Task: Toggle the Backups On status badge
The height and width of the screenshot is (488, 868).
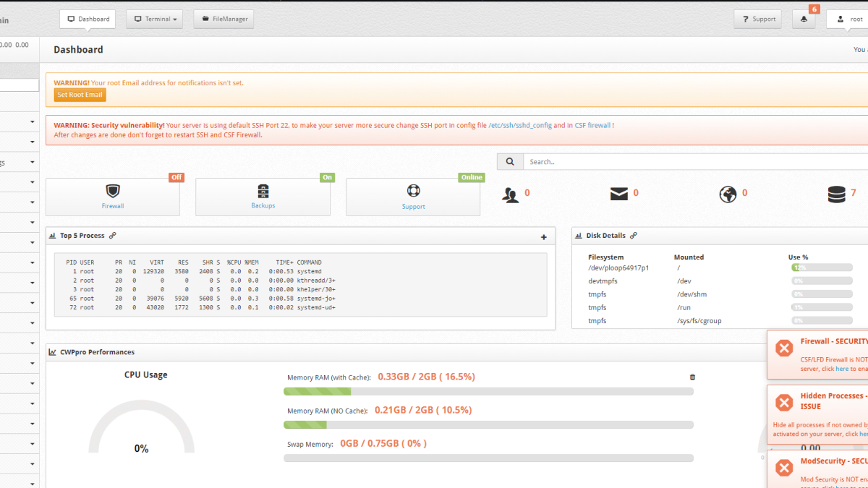Action: coord(327,177)
